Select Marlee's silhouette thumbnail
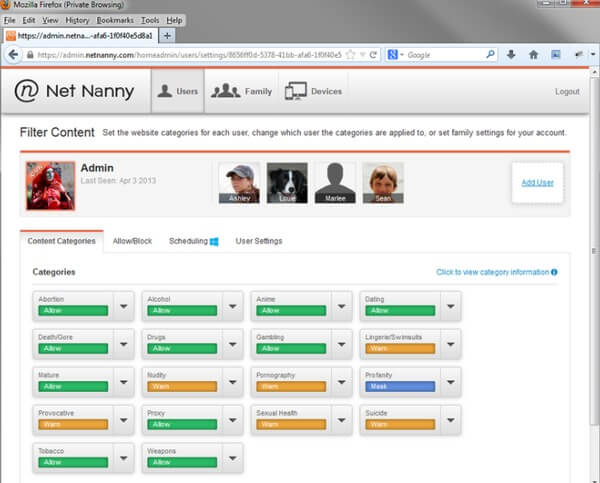 coord(335,183)
